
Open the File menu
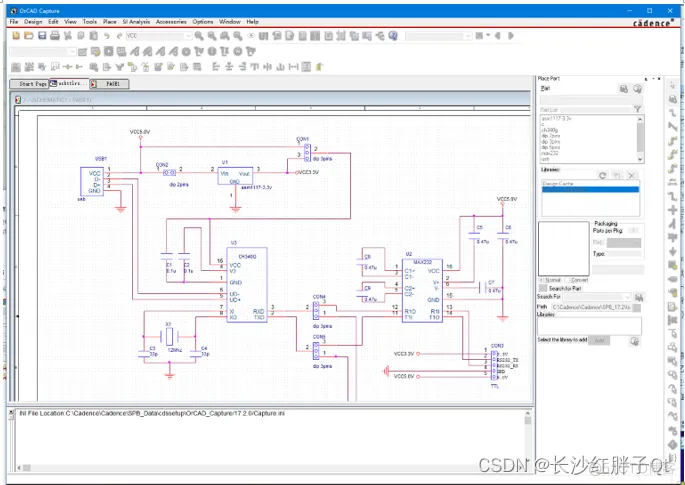click(14, 21)
